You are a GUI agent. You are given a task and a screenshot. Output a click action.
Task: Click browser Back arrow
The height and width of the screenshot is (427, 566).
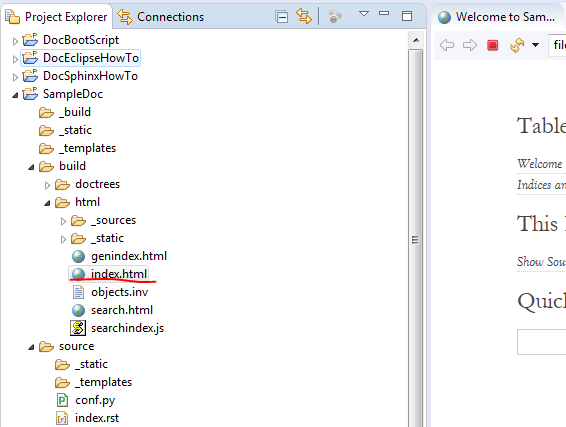[447, 45]
